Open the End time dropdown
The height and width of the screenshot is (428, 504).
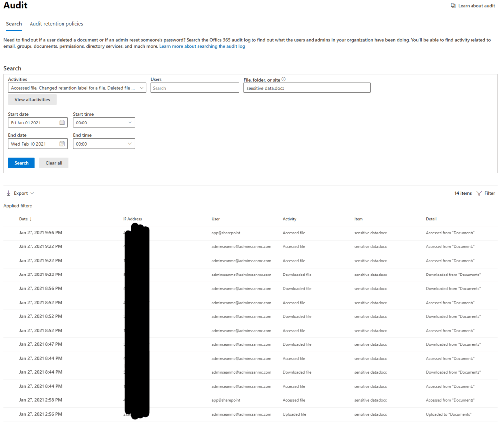tap(130, 144)
